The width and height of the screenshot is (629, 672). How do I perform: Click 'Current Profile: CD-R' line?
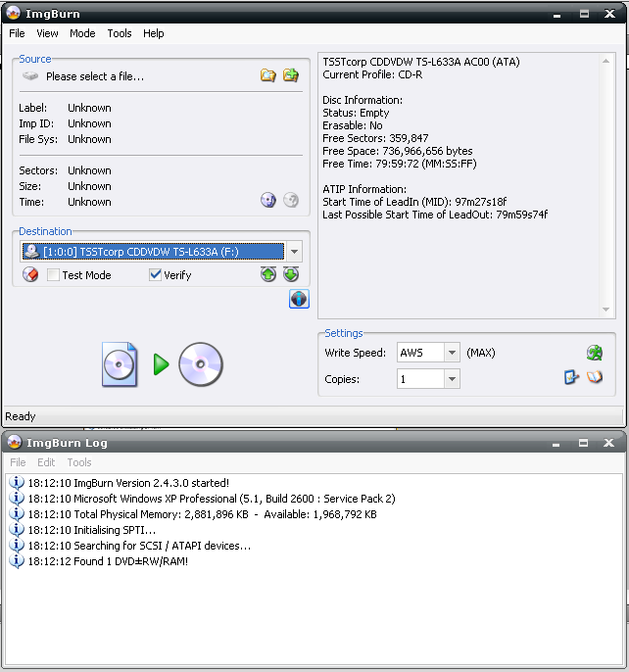[x=372, y=74]
